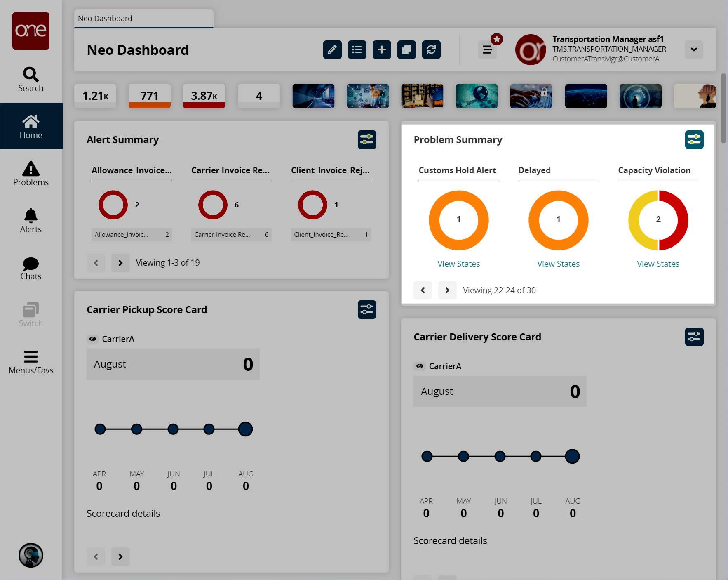
Task: Toggle CarrierA eye in Pickup Score Card
Action: click(x=93, y=339)
